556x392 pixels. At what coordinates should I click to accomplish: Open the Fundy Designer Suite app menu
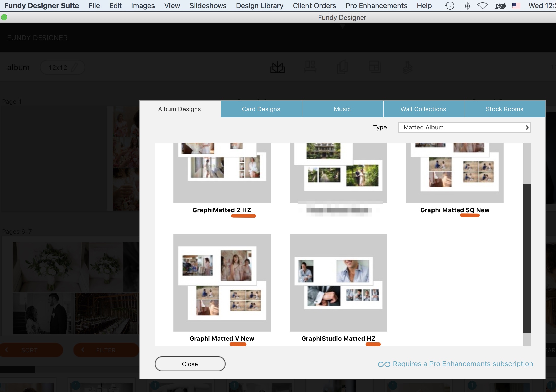(x=42, y=6)
